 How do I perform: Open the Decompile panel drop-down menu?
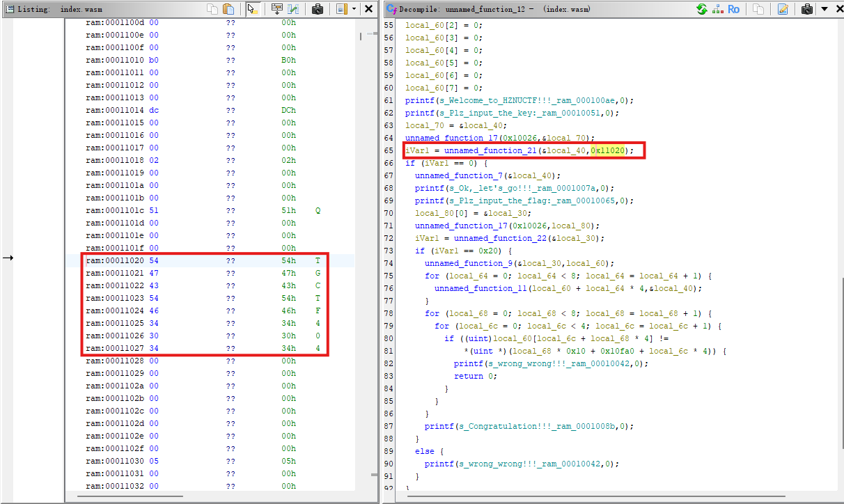tap(825, 9)
